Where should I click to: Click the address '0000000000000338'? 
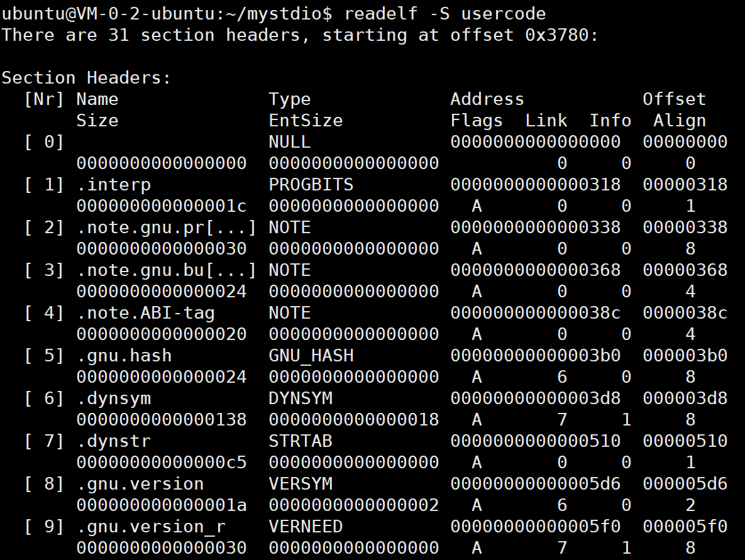point(535,227)
